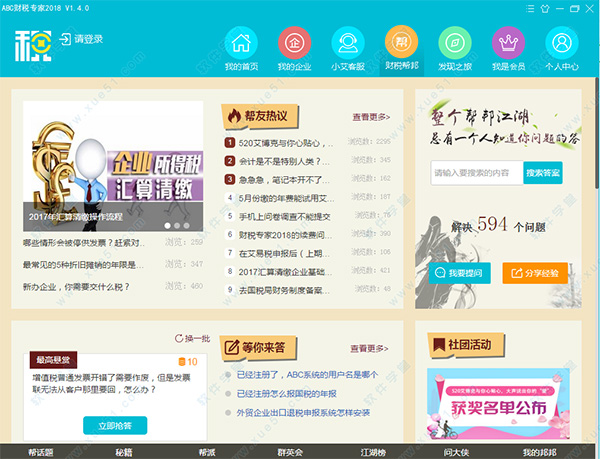The height and width of the screenshot is (459, 600).
Task: Click 分享经验 button
Action: pyautogui.click(x=535, y=273)
